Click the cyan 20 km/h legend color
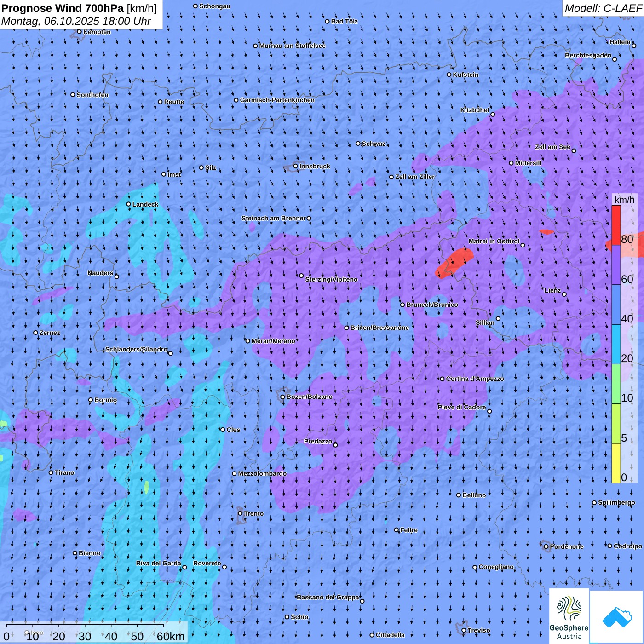The height and width of the screenshot is (644, 644). click(616, 344)
